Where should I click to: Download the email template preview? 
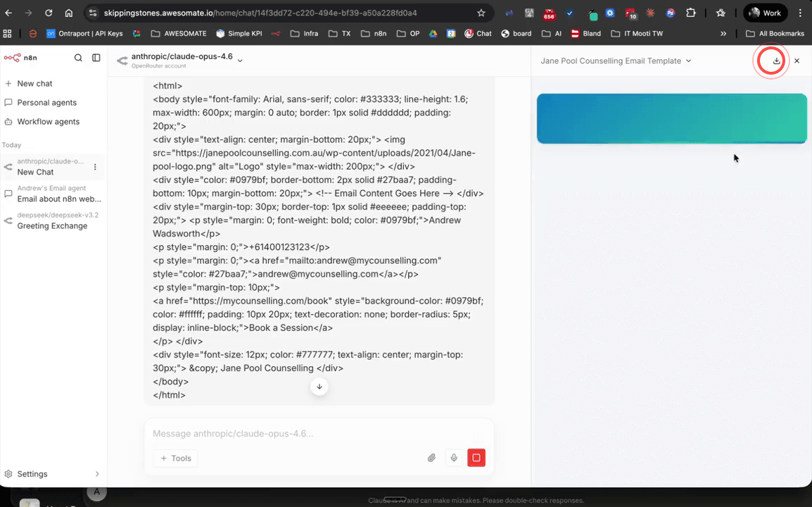(x=770, y=61)
